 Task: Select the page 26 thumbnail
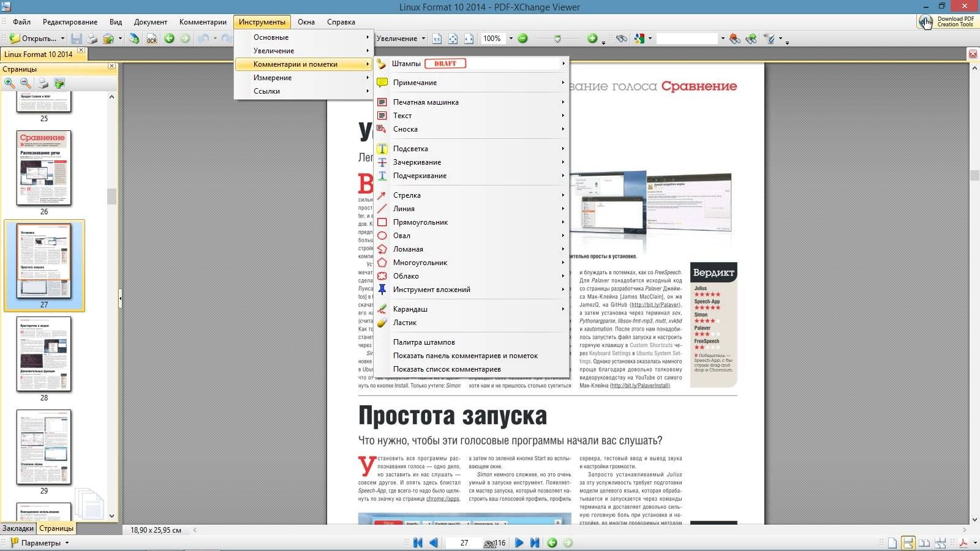(44, 168)
